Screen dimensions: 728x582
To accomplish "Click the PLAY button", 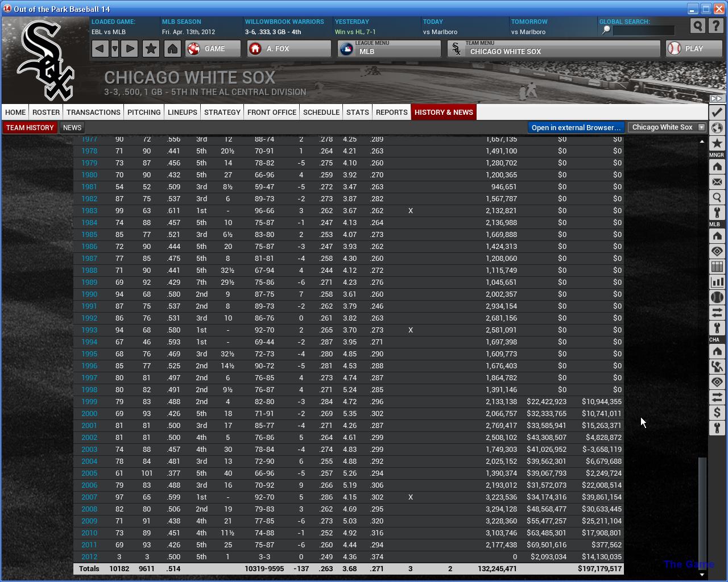I will [694, 48].
